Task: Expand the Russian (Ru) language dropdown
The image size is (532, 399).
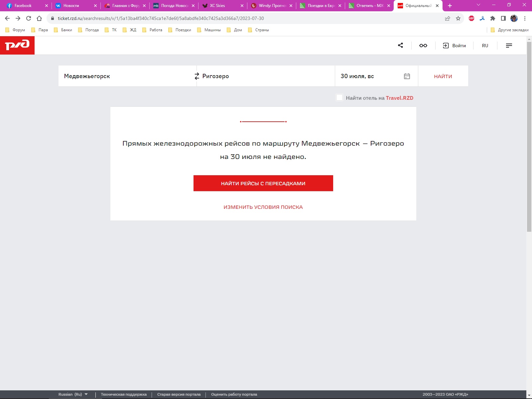Action: 73,394
